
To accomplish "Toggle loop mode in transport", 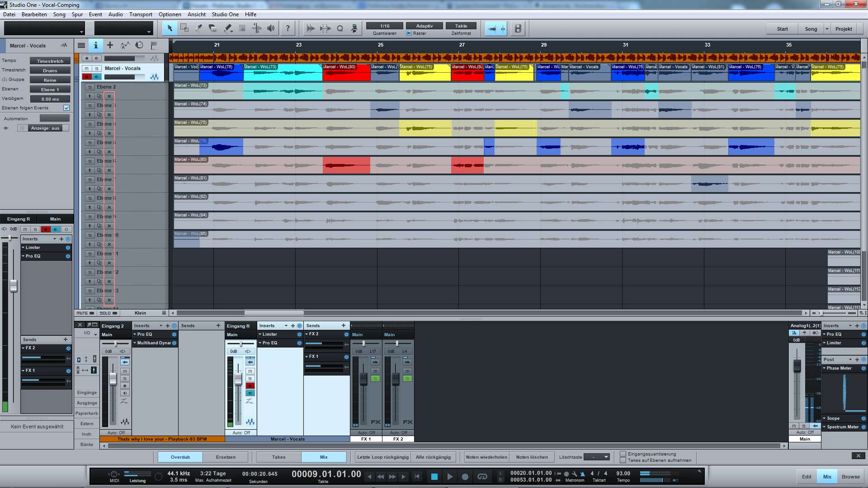I will click(x=482, y=477).
